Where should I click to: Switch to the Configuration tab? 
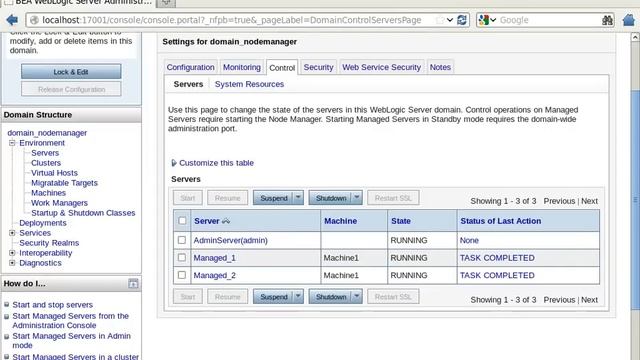[x=190, y=67]
